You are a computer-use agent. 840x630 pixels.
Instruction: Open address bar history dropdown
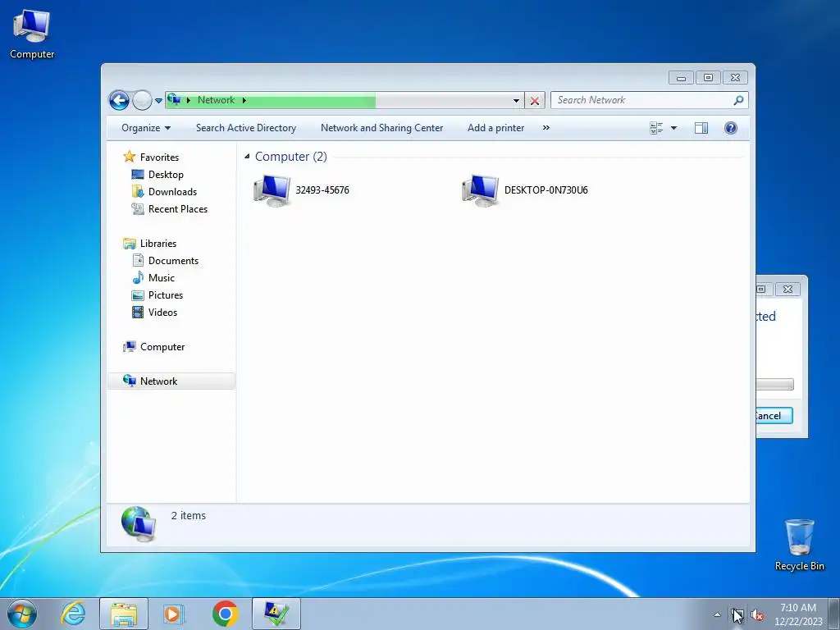516,100
